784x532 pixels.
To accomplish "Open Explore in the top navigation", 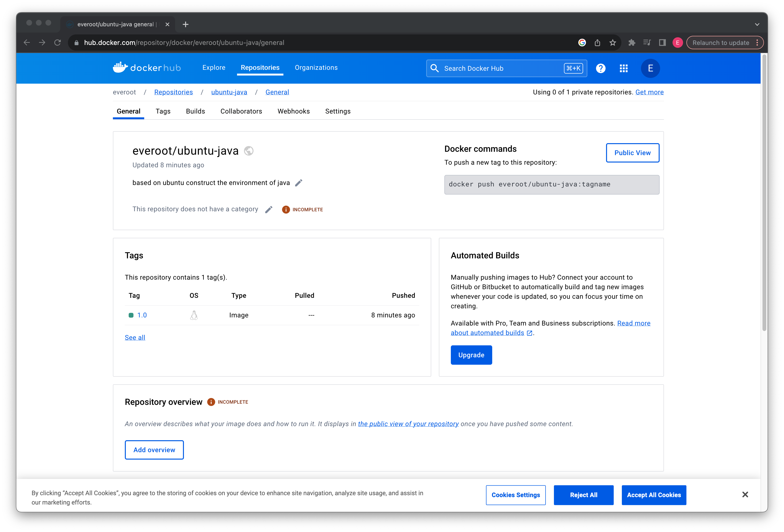I will (x=214, y=68).
